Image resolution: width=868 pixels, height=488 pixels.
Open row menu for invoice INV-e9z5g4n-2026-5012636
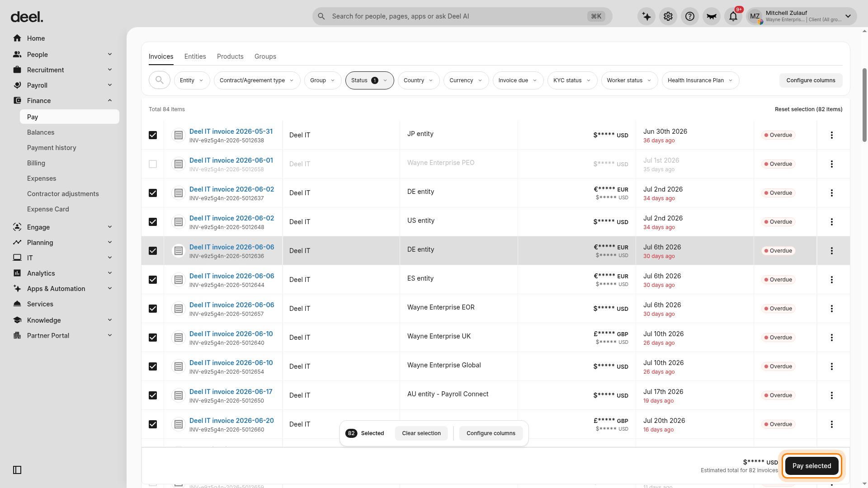coord(832,251)
